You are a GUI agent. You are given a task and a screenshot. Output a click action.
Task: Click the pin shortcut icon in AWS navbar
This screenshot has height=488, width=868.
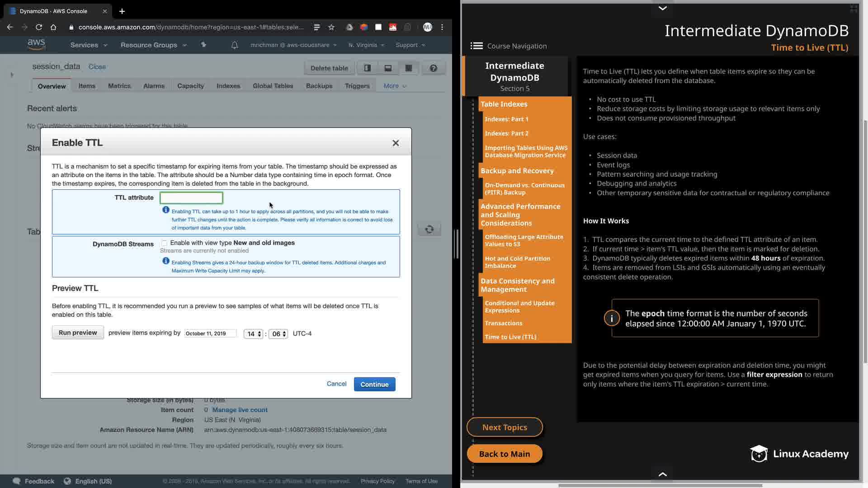[203, 45]
